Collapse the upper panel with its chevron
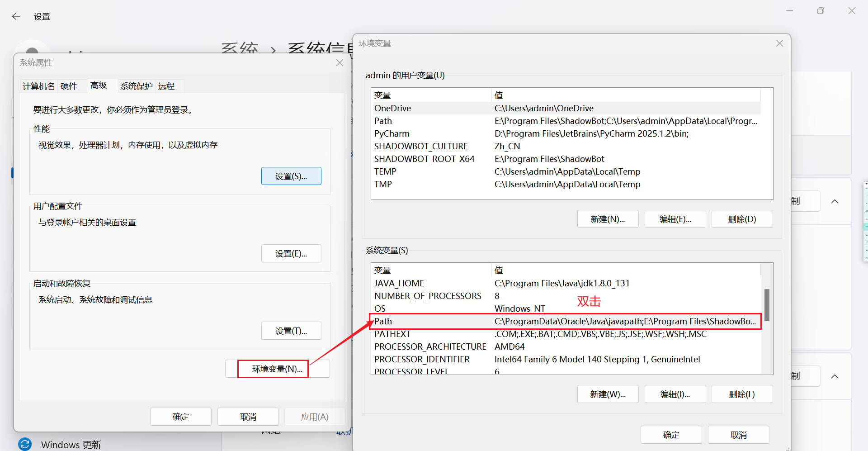Image resolution: width=868 pixels, height=451 pixels. (835, 201)
